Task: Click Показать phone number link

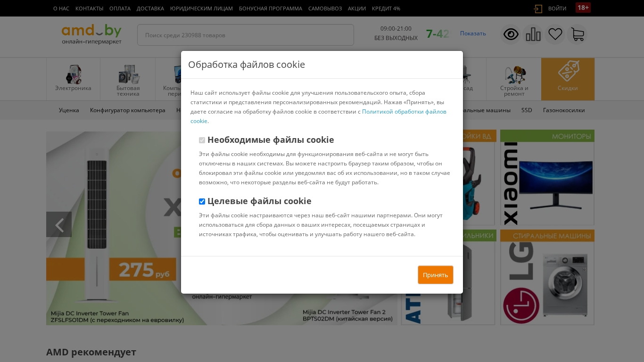Action: pyautogui.click(x=473, y=33)
